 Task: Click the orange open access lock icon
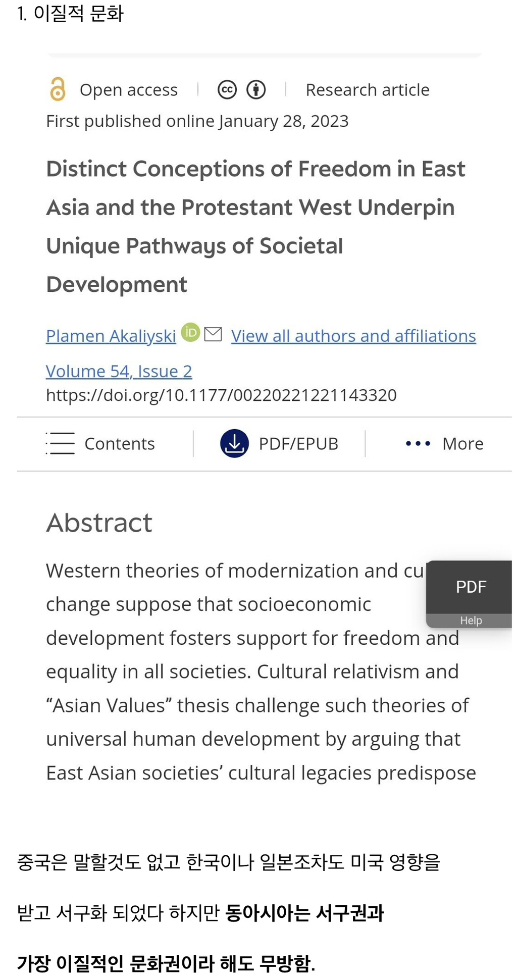point(58,89)
